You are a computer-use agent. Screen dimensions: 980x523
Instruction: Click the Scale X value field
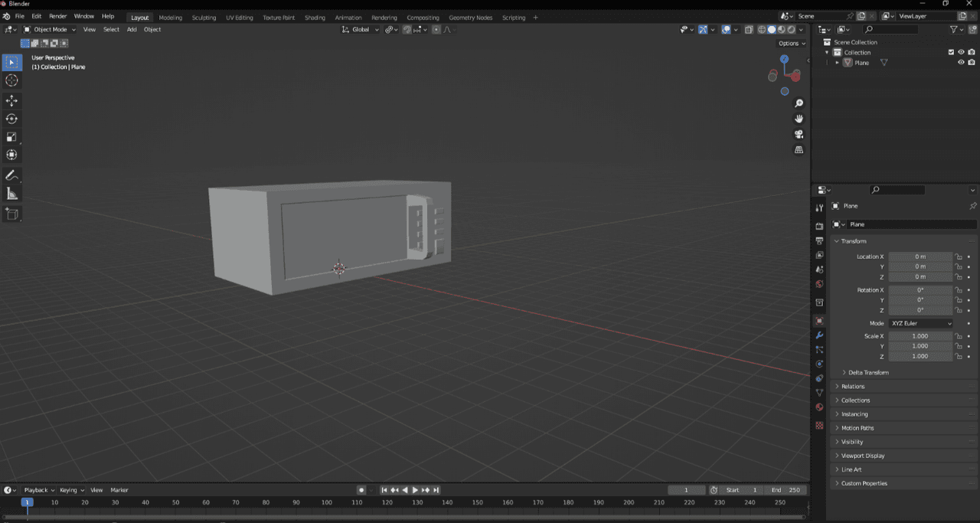pyautogui.click(x=920, y=336)
